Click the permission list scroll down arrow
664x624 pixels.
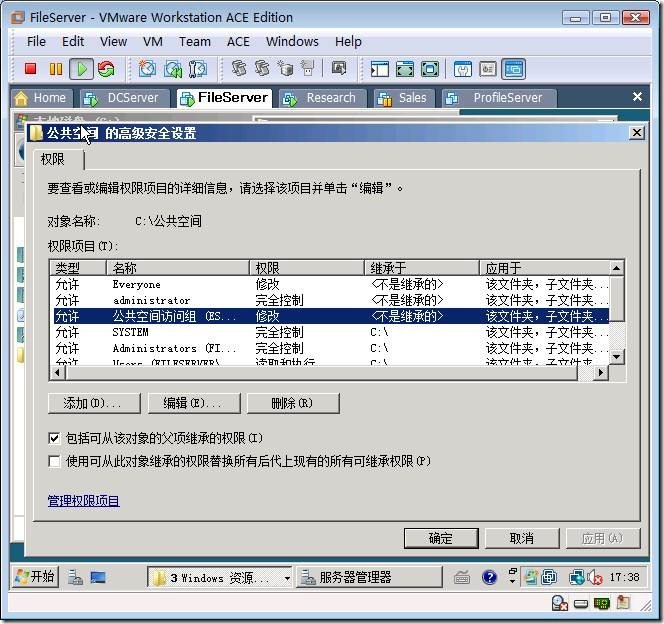[x=617, y=356]
